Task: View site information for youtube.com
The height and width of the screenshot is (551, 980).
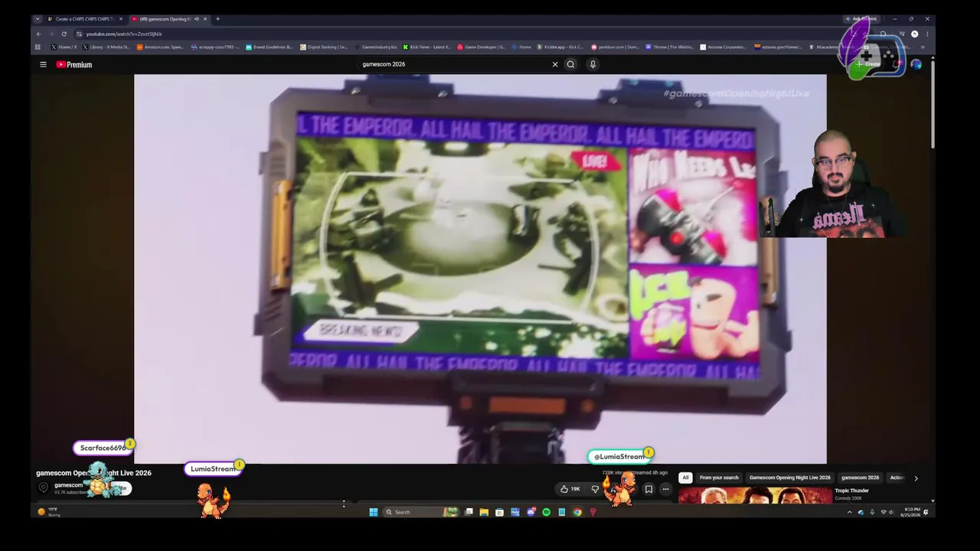Action: tap(79, 34)
